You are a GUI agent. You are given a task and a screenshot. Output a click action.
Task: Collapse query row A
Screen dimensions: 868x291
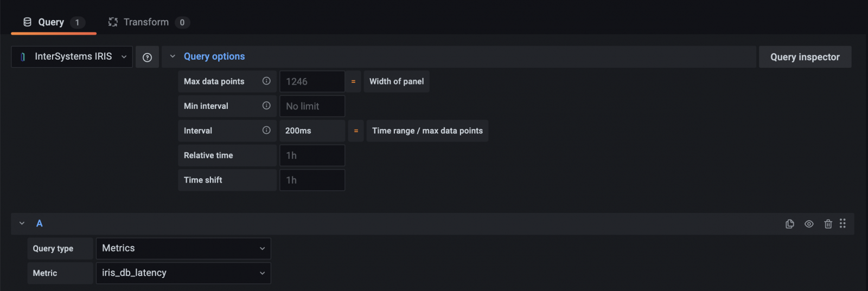pyautogui.click(x=22, y=223)
